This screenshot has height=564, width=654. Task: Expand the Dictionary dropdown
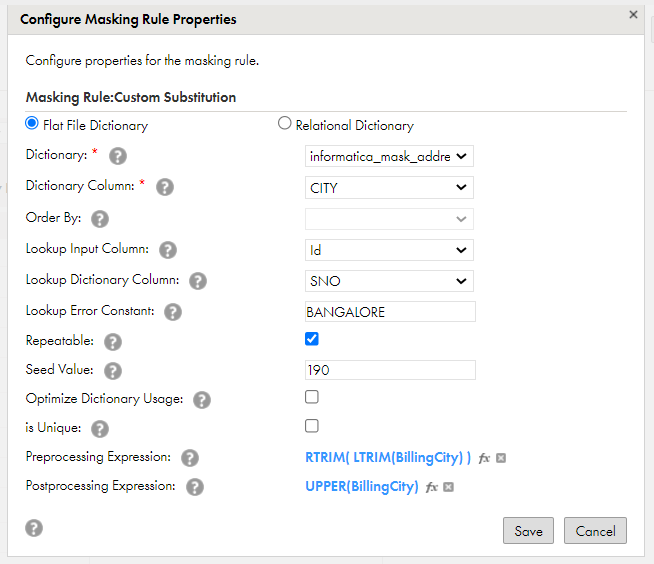389,156
